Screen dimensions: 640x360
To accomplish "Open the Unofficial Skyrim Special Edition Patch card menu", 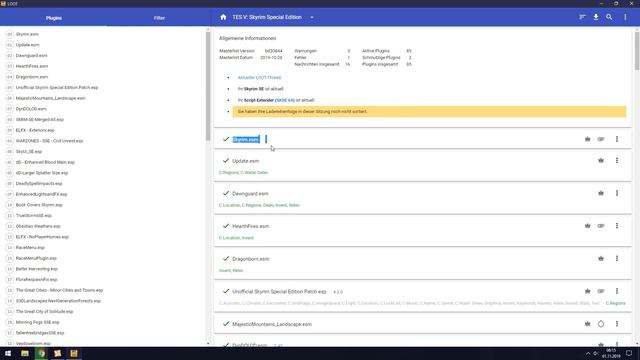I will click(617, 291).
